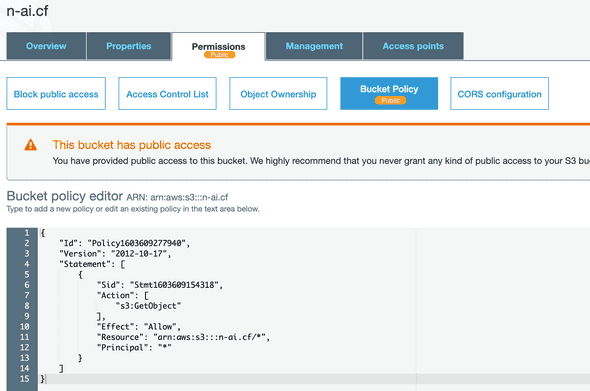Screen dimensions: 590x391
Task: Switch to the Overview tab
Action: click(46, 46)
